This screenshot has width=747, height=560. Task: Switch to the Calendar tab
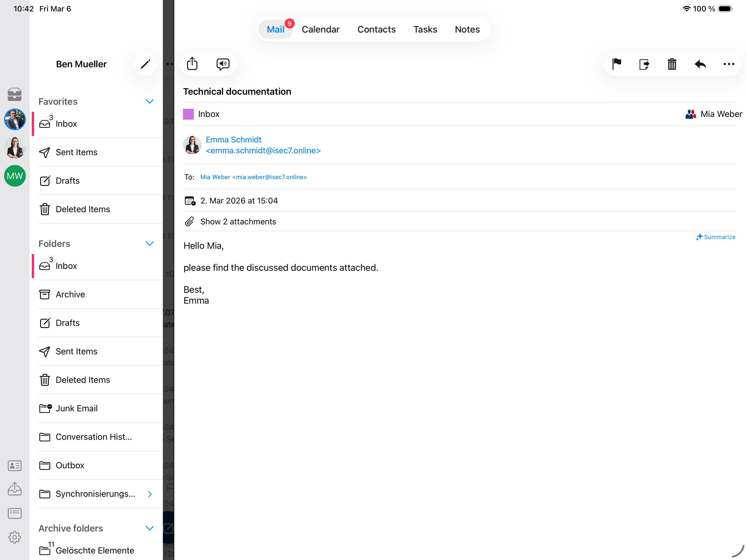click(321, 29)
